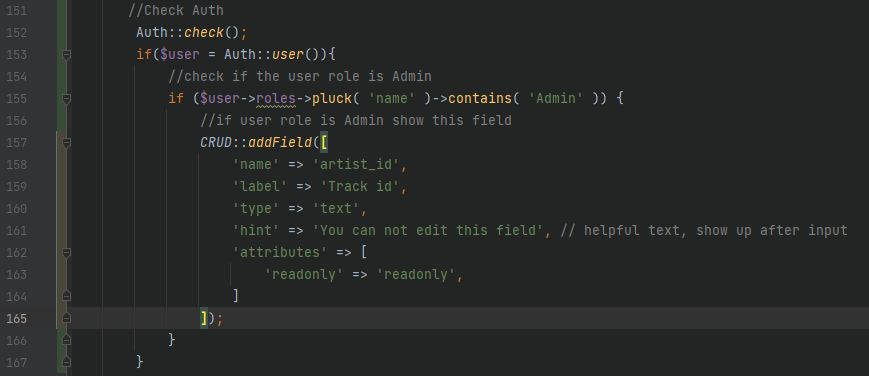
Task: Click the fold end marker on line 166
Action: (67, 340)
